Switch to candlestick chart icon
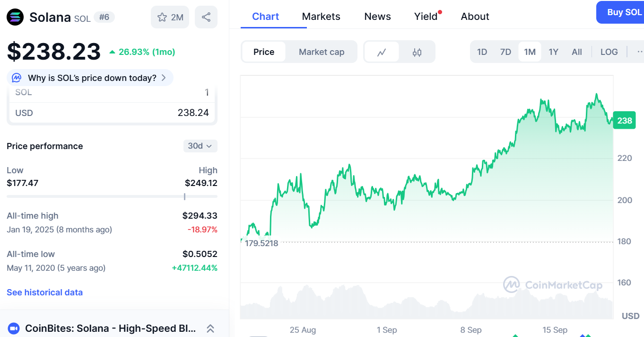This screenshot has width=644, height=337. click(x=417, y=52)
